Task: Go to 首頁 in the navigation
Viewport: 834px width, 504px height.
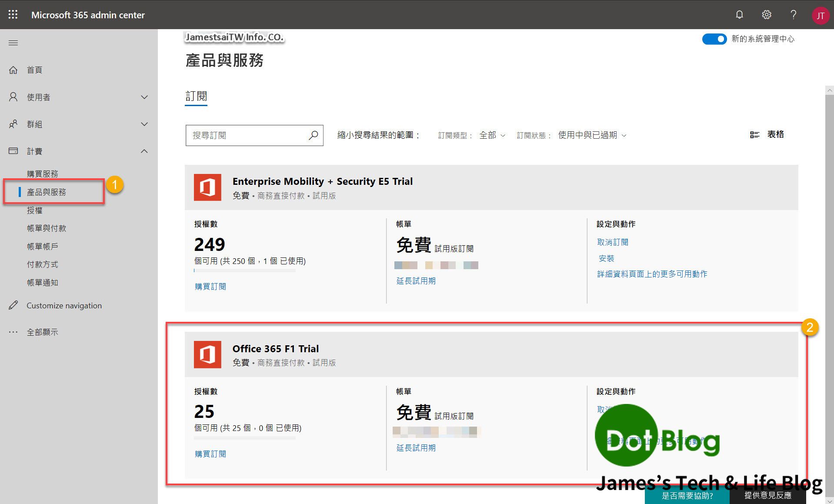Action: (x=35, y=70)
